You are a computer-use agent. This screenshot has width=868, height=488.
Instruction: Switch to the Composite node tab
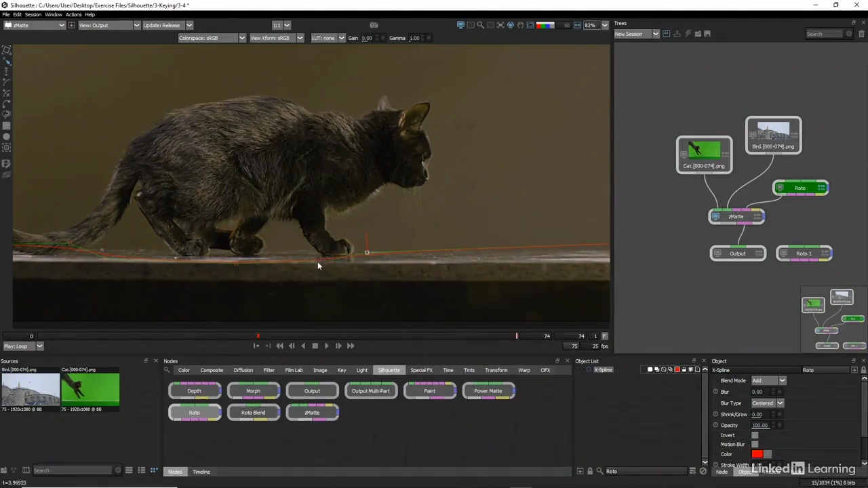[x=212, y=370]
